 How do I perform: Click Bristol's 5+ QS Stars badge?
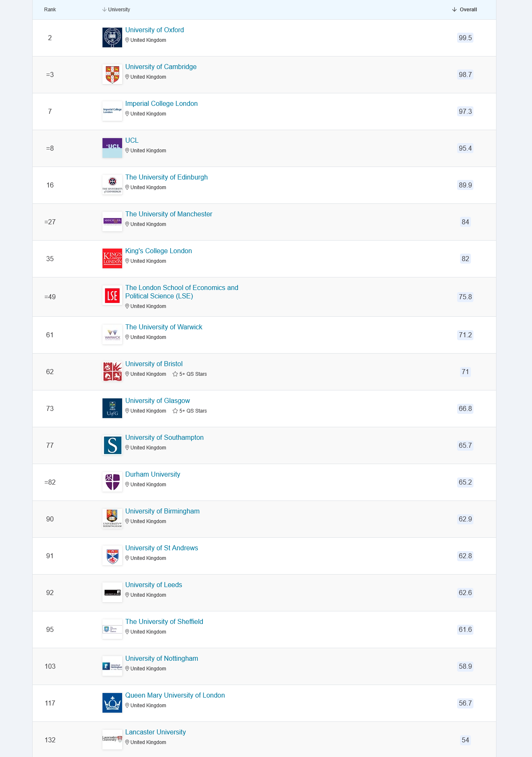pos(190,374)
